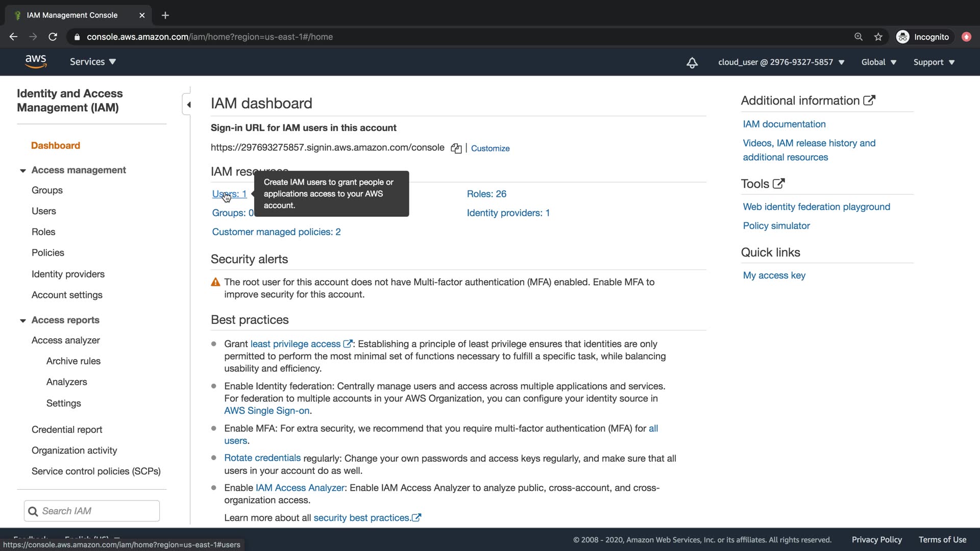Click the browser reload icon
980x551 pixels.
pos(53,37)
